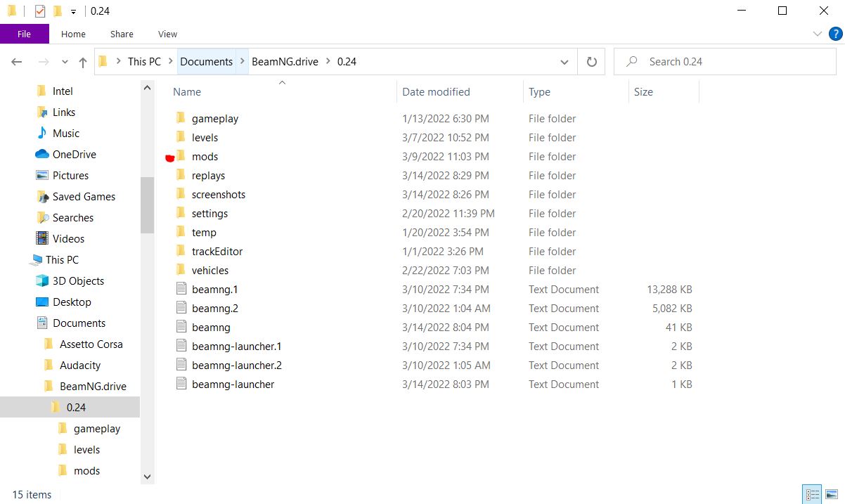This screenshot has width=845, height=504.
Task: Click This PC in the address bar
Action: [144, 62]
